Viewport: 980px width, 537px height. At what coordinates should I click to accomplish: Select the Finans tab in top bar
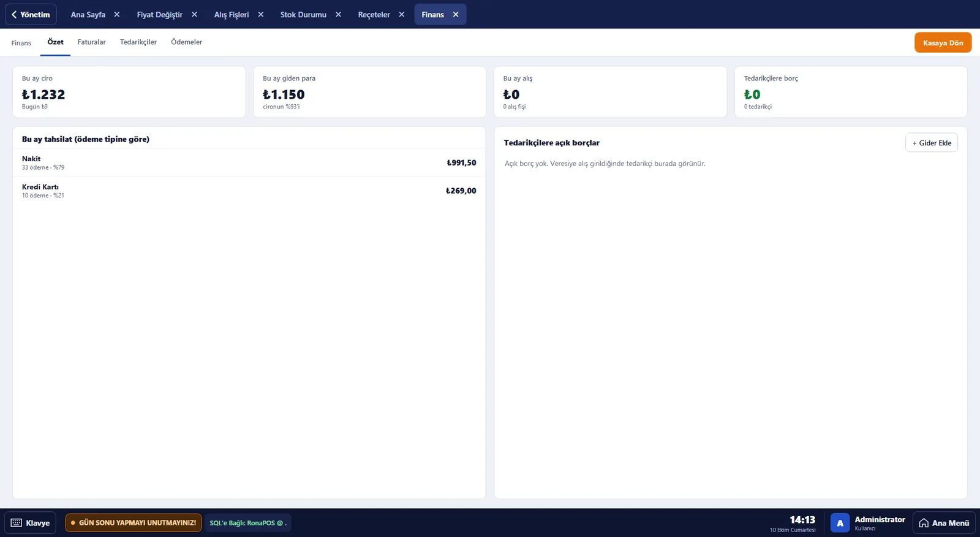(x=432, y=15)
